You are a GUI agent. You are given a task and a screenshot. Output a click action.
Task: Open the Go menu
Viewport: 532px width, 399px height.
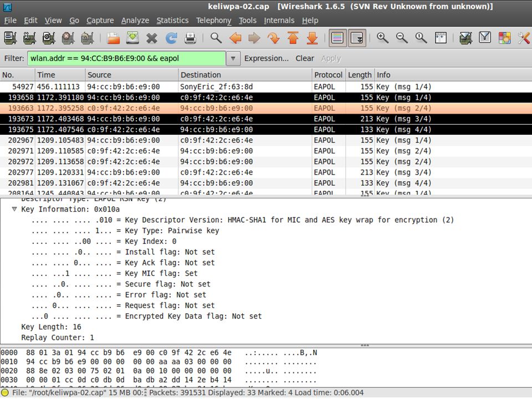pos(74,21)
